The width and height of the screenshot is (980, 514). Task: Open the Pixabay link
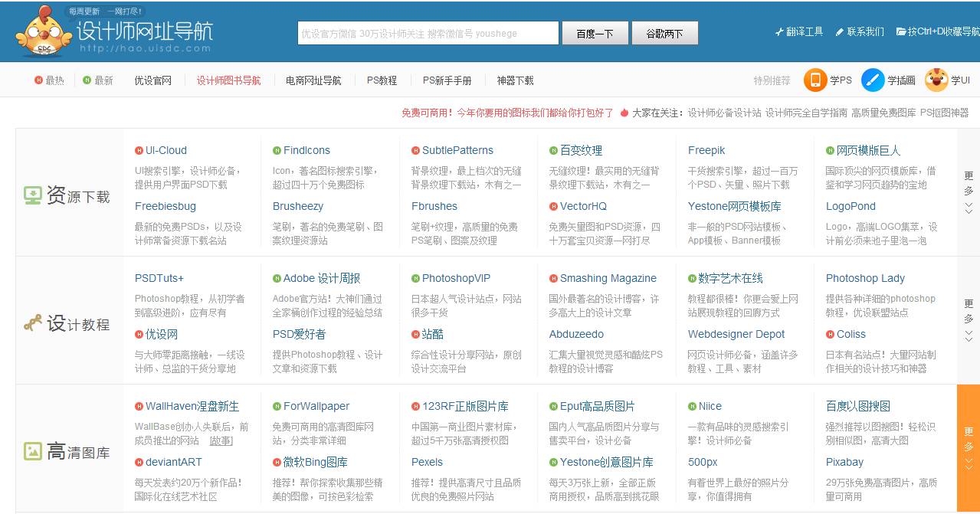pos(844,463)
